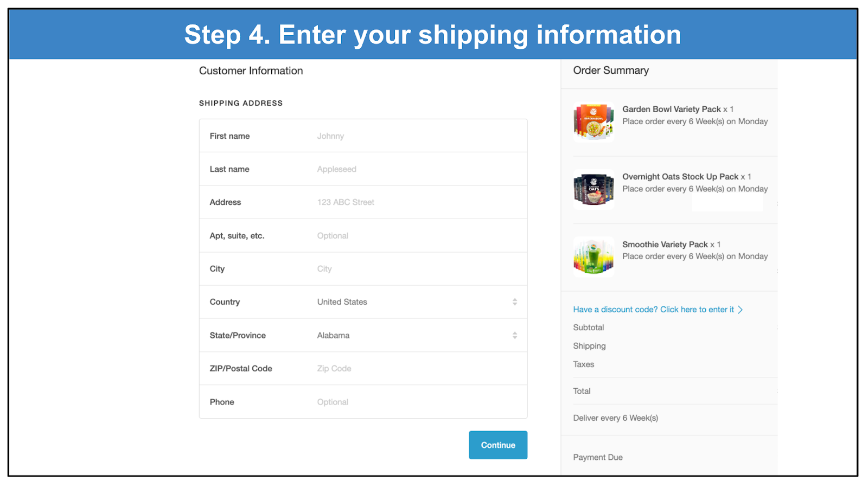868x488 pixels.
Task: Click the State/Province dropdown stepper arrows
Action: [x=515, y=336]
